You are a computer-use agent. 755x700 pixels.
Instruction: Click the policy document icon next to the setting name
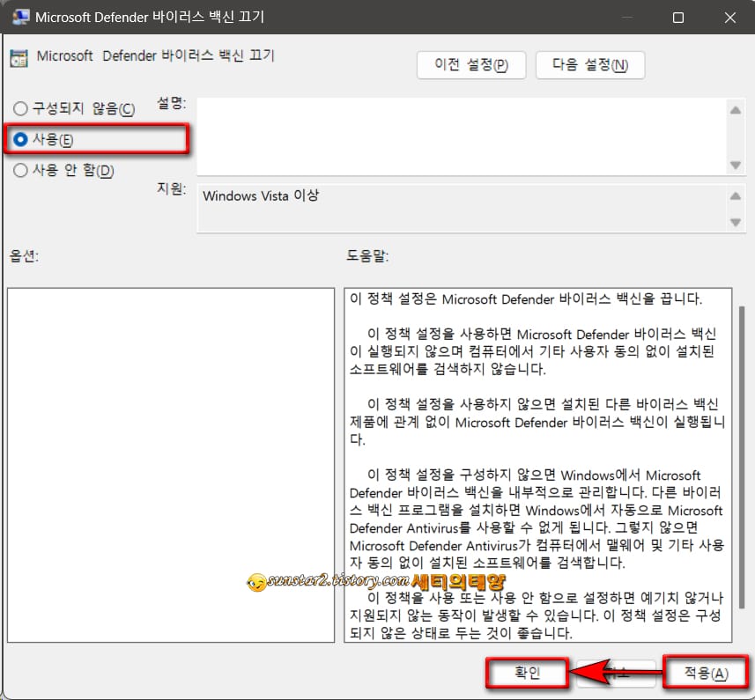click(x=20, y=56)
